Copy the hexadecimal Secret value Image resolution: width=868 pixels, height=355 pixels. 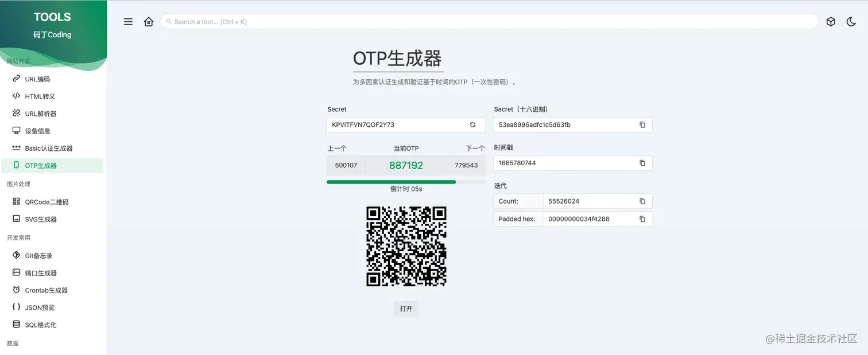642,124
